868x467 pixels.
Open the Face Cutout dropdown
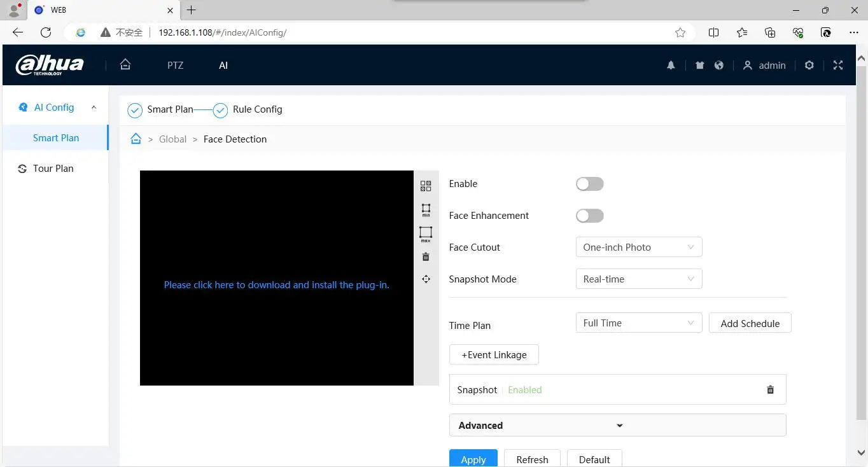pos(638,247)
